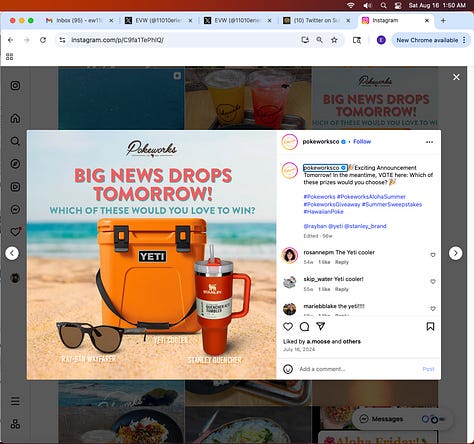Open Instagram logo in left sidebar
Screen dimensions: 474x444
[x=15, y=86]
